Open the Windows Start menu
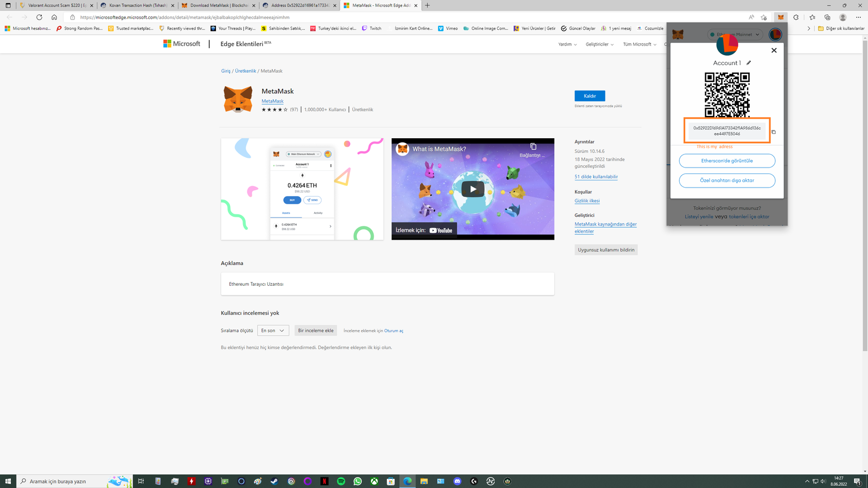This screenshot has height=488, width=868. 8,481
